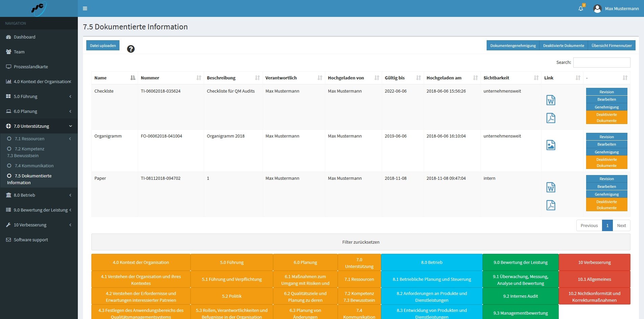Image resolution: width=644 pixels, height=319 pixels.
Task: Expand the 4.0 Kontext der Organisation menu
Action: coord(39,81)
